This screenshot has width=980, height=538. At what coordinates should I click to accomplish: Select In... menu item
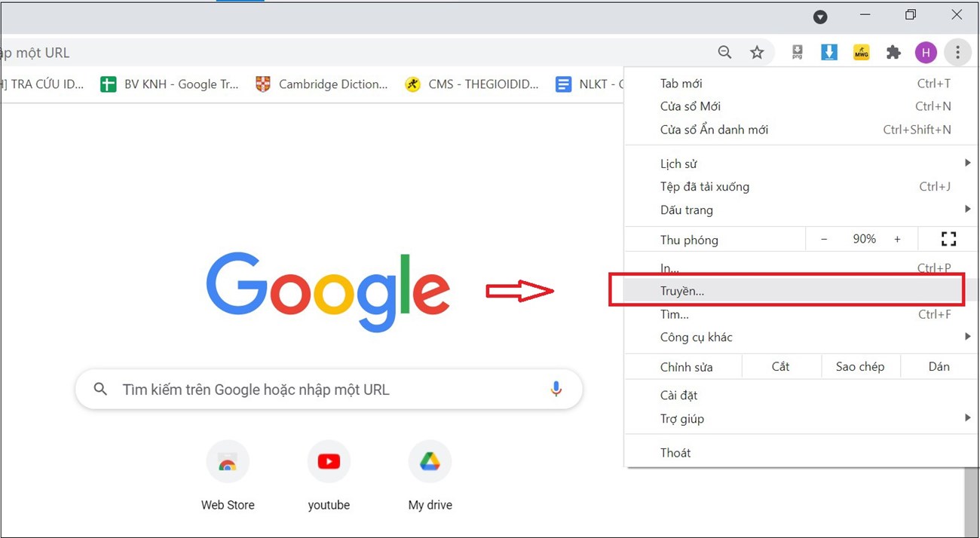tap(801, 268)
